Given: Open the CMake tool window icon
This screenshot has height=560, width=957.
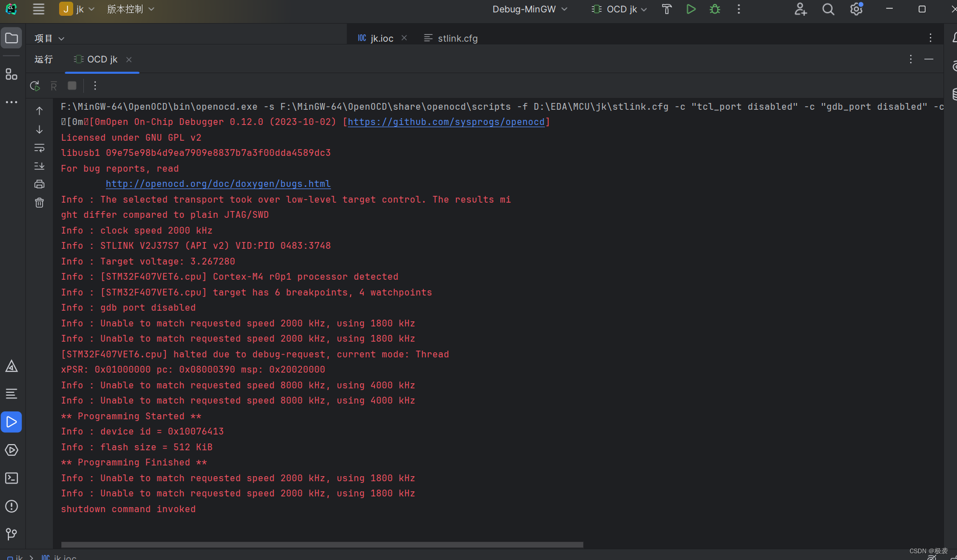Looking at the screenshot, I should pyautogui.click(x=11, y=366).
